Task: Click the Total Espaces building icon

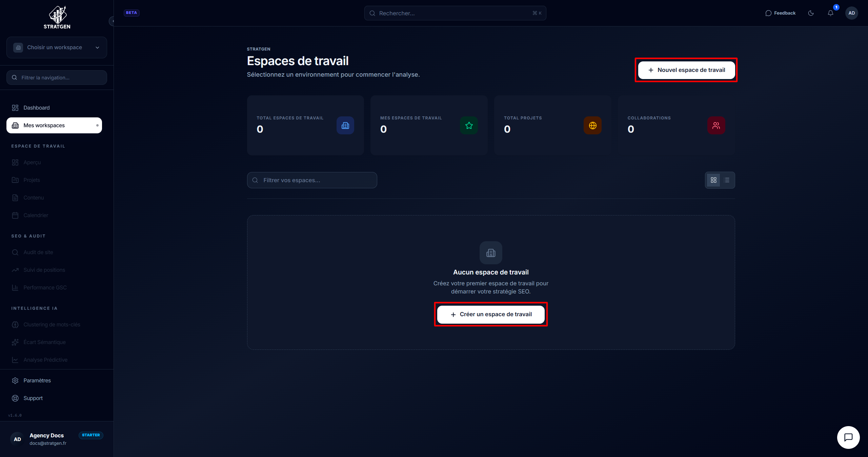Action: (x=345, y=126)
